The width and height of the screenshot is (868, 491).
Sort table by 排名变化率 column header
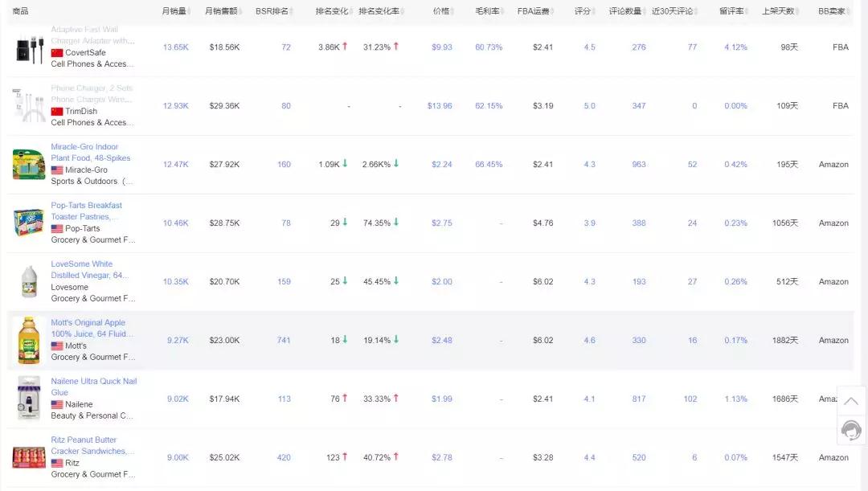[x=376, y=11]
